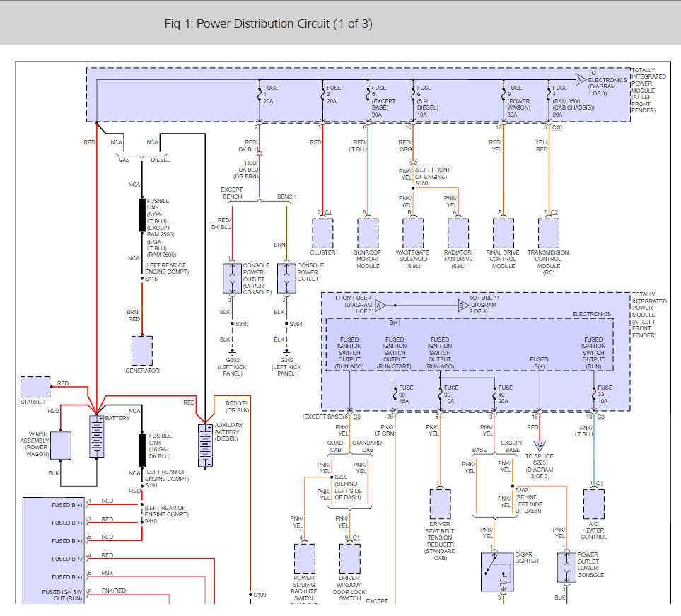Click the Driver Seat Belt Tension Reducer box
The width and height of the screenshot is (681, 616).
pyautogui.click(x=441, y=504)
